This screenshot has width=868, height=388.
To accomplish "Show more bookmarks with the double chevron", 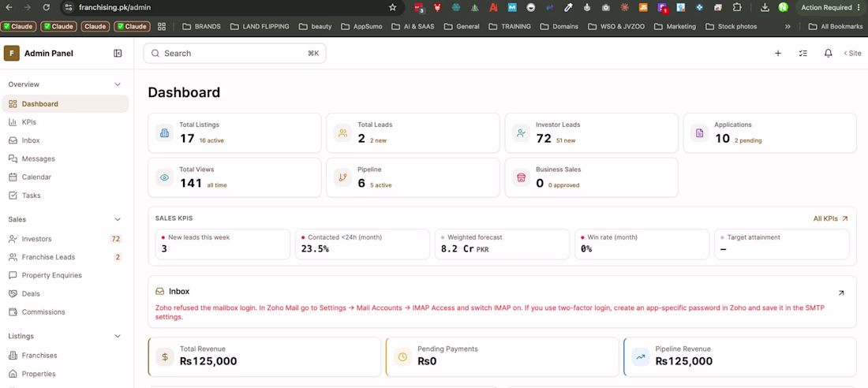I will (788, 26).
